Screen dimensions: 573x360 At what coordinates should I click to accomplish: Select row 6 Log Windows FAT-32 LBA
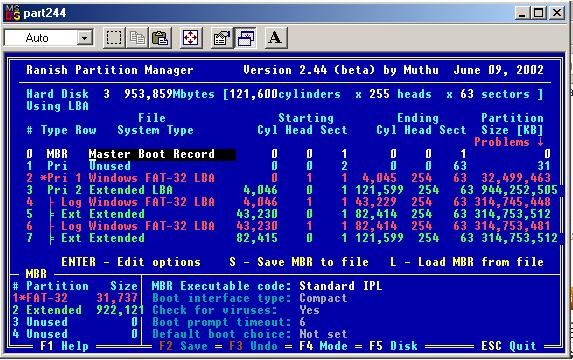[x=289, y=226]
